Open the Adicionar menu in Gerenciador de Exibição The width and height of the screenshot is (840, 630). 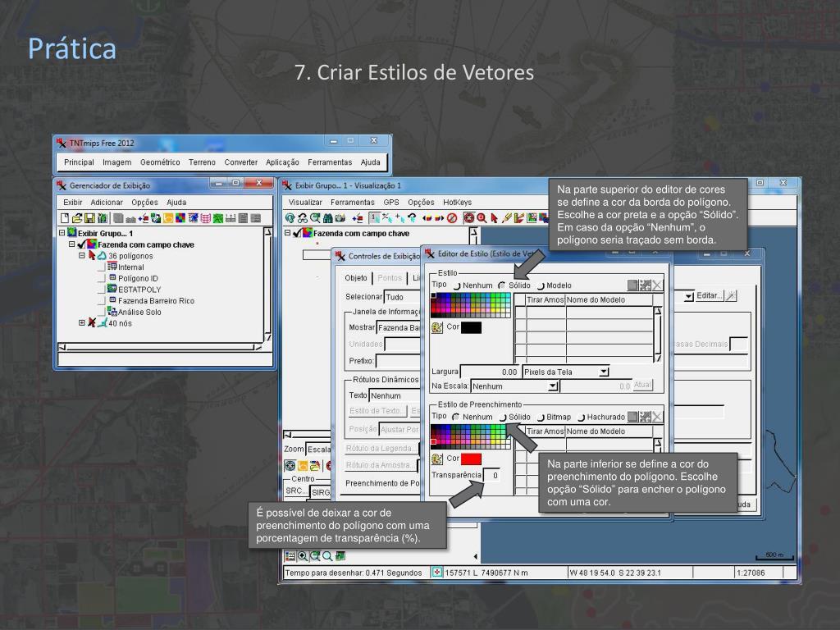[107, 203]
